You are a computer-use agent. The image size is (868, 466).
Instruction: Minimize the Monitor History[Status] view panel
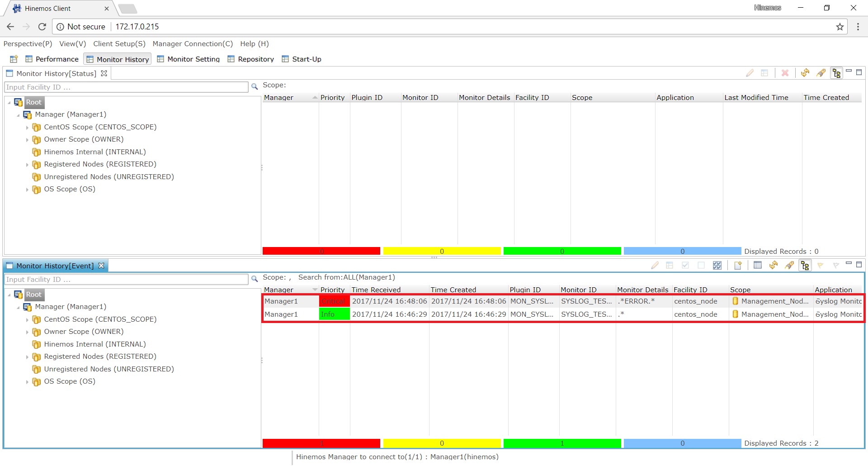pyautogui.click(x=849, y=71)
